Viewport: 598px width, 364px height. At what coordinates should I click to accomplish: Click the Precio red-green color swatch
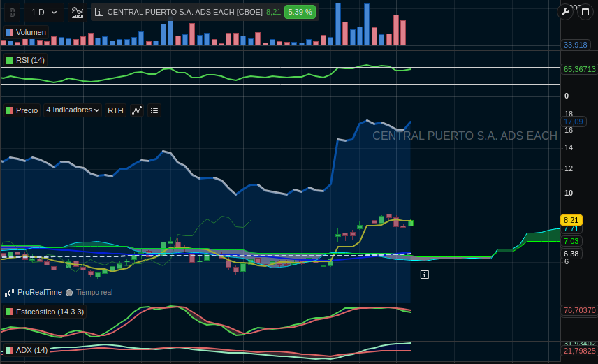click(10, 110)
